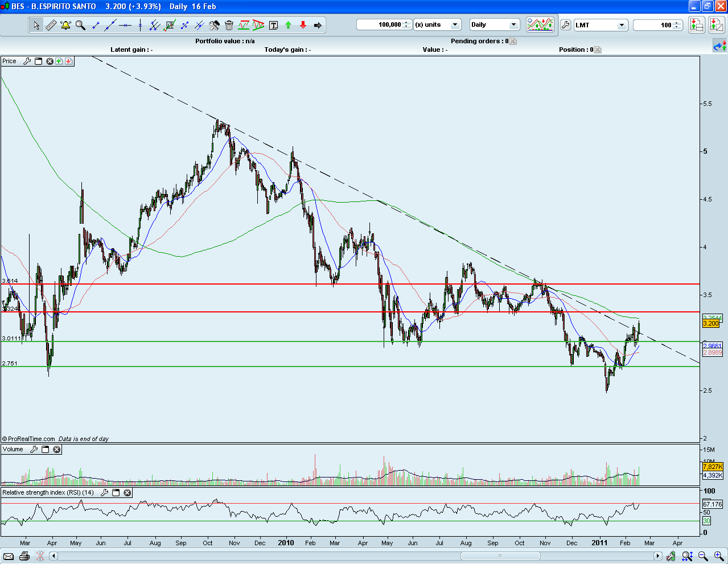
Task: Select the extended trend line tool
Action: (110, 25)
